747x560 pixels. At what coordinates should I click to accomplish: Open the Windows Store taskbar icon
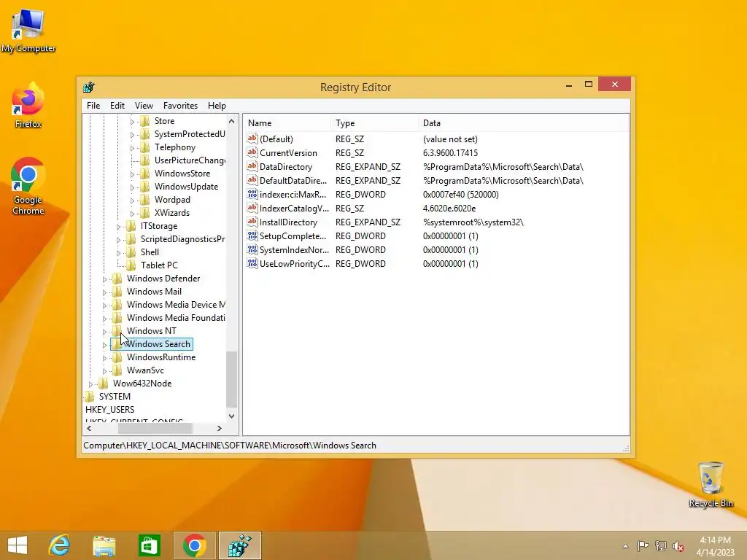tap(149, 545)
